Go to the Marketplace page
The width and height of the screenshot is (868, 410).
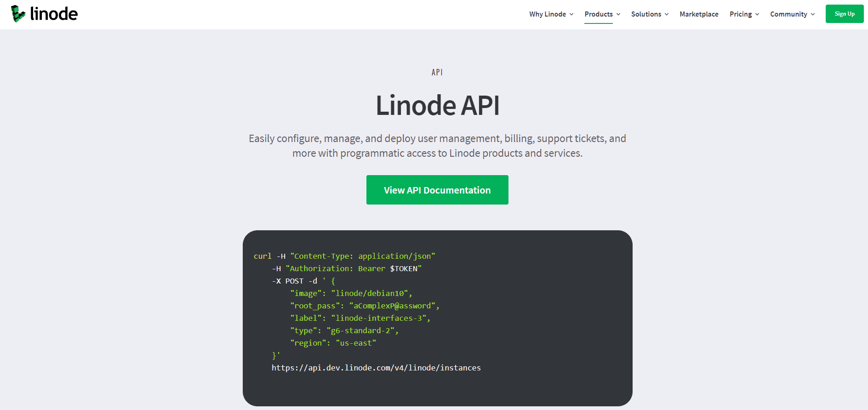[x=699, y=14]
